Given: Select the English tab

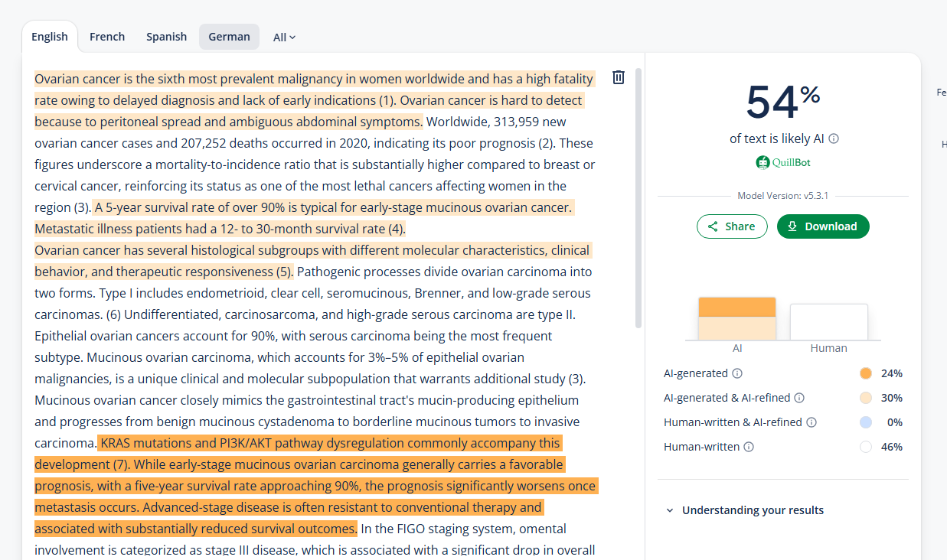Looking at the screenshot, I should (x=50, y=37).
